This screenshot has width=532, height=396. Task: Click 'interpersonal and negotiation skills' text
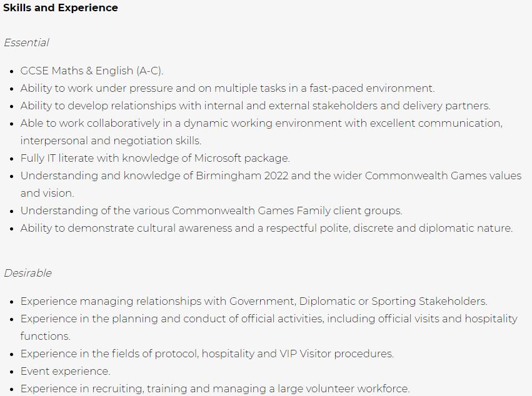(111, 141)
